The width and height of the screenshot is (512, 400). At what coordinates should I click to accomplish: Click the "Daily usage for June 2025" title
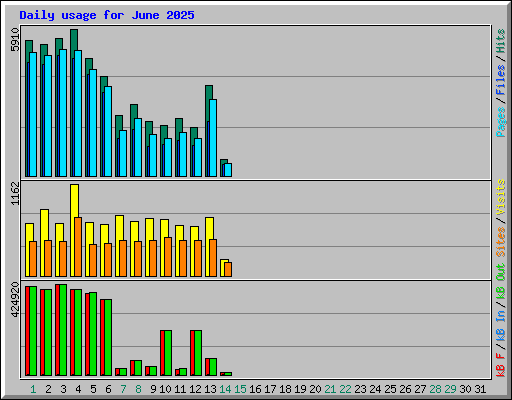(x=107, y=15)
